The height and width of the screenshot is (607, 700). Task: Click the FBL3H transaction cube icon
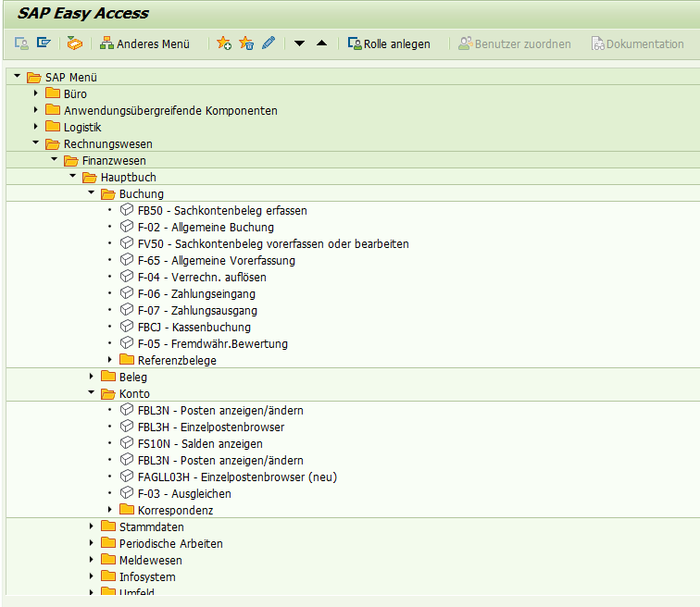pos(127,426)
